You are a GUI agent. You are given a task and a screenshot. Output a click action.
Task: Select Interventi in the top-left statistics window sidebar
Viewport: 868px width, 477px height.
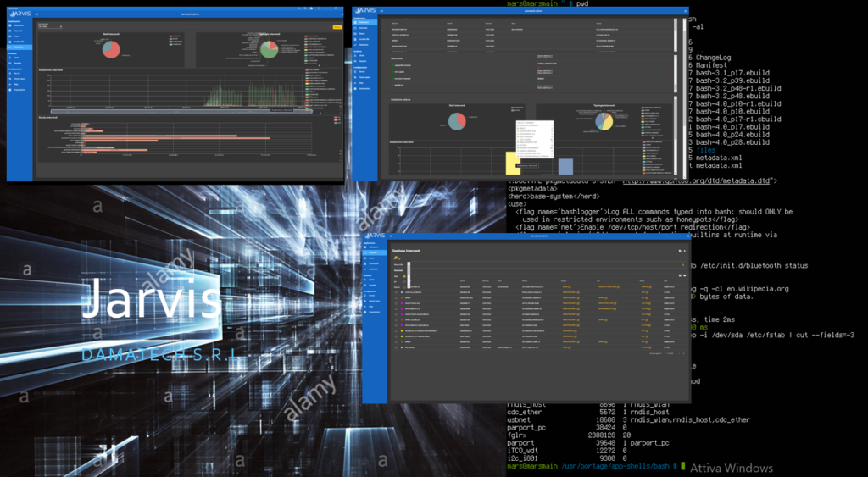coord(19,31)
